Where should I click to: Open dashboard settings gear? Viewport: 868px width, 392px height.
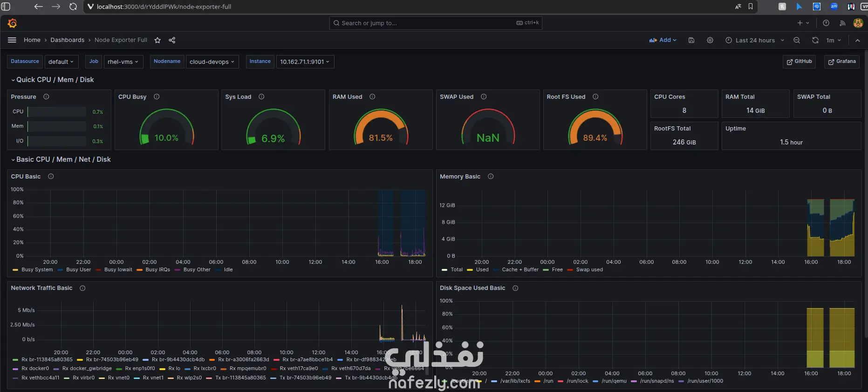tap(710, 40)
